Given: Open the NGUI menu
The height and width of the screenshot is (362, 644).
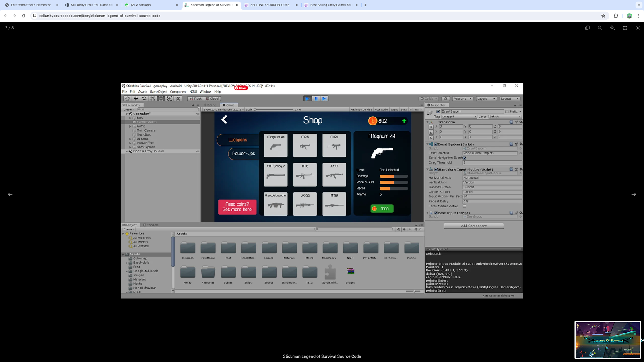Looking at the screenshot, I should 193,92.
